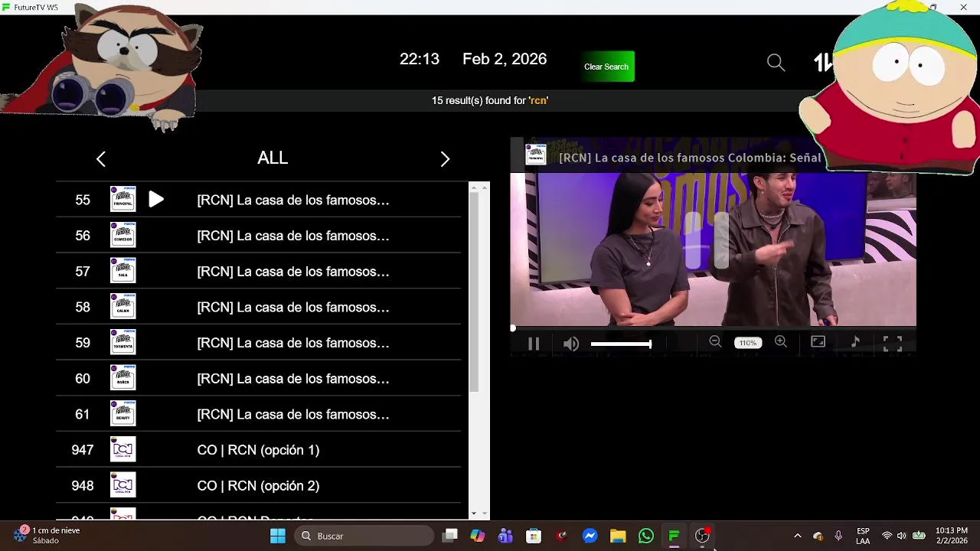Click scrollbar down arrow of channel list
Screen dimensions: 980x551
[x=474, y=514]
